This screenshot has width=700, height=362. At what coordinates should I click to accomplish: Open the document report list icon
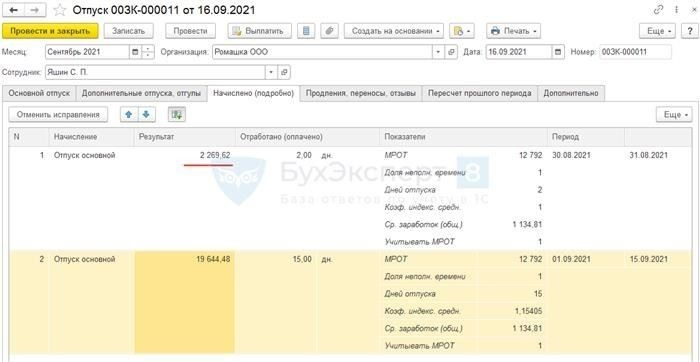306,31
